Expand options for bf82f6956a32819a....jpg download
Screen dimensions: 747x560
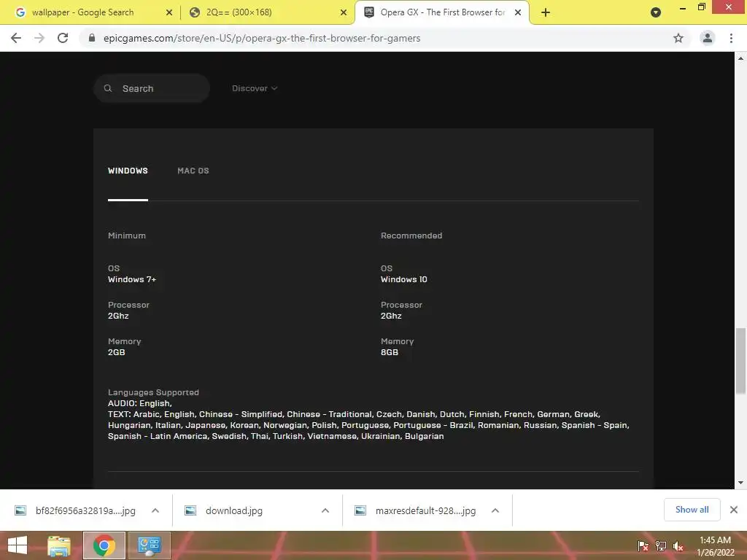pyautogui.click(x=155, y=510)
